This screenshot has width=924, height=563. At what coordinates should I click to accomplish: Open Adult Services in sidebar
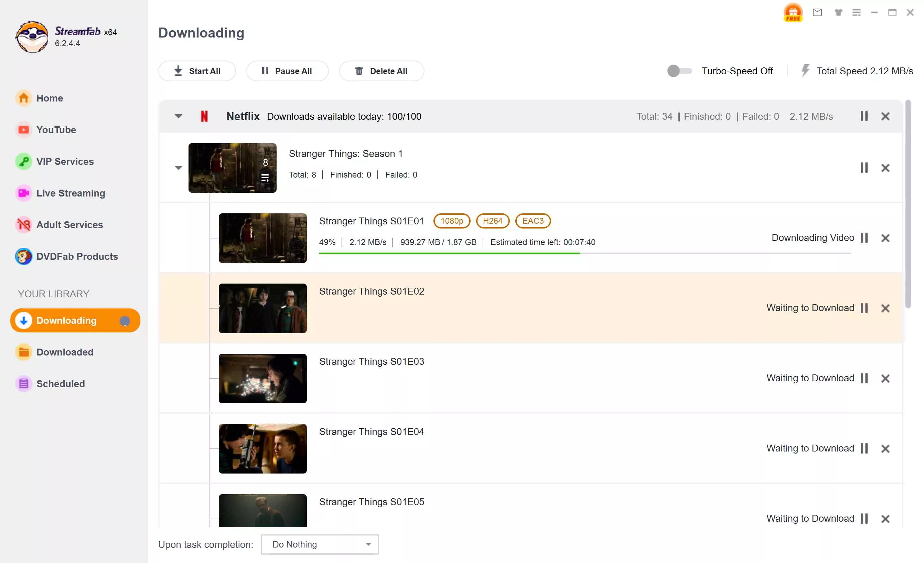click(x=59, y=225)
